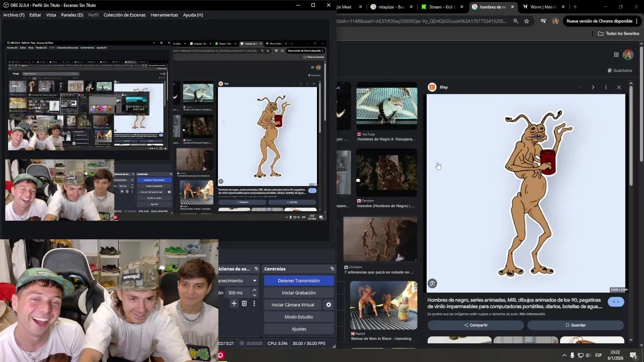The height and width of the screenshot is (362, 644).
Task: Undock the scene transitions panel
Action: (256, 269)
